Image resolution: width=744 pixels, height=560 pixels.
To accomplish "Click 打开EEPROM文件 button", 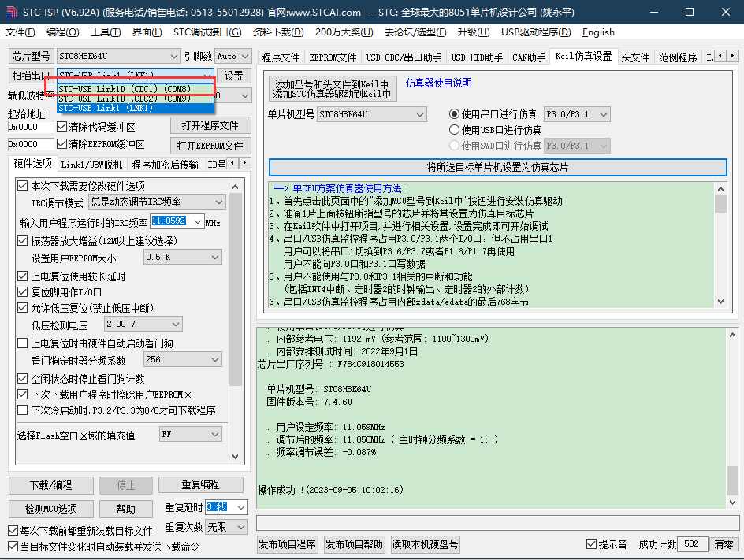I will click(210, 146).
